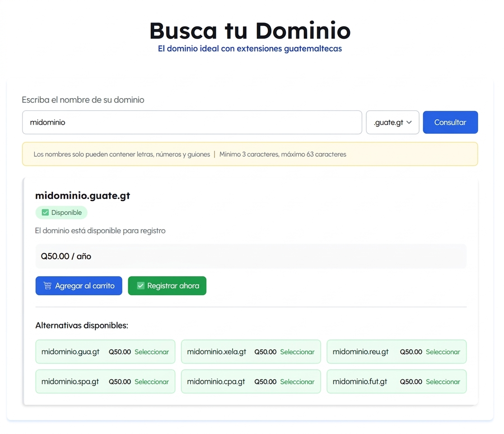Click the checkmark icon on Registrar ahora

coord(140,286)
